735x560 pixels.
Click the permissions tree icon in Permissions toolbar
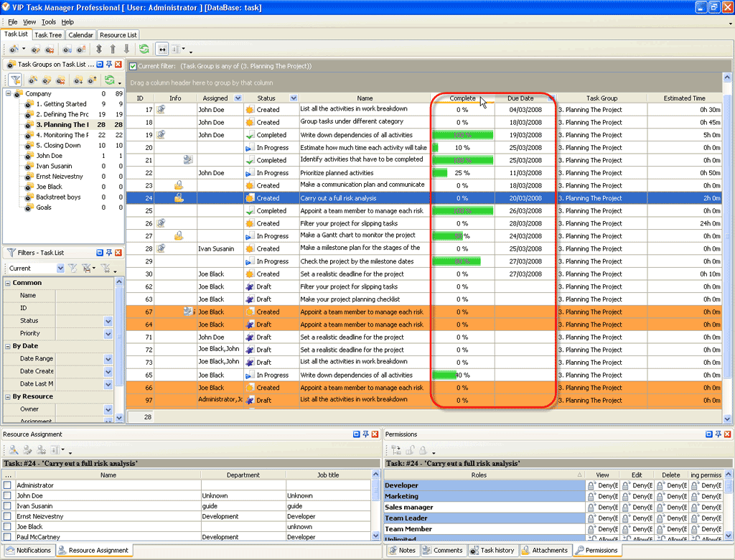[x=396, y=450]
